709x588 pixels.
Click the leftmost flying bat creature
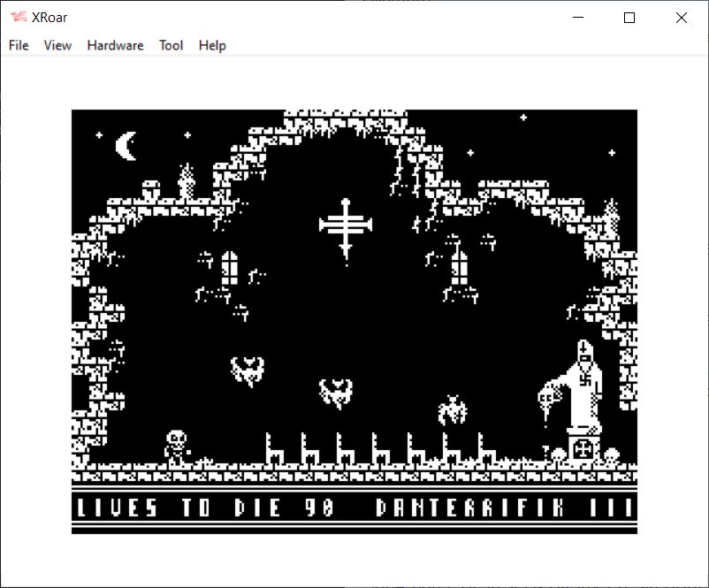point(248,370)
